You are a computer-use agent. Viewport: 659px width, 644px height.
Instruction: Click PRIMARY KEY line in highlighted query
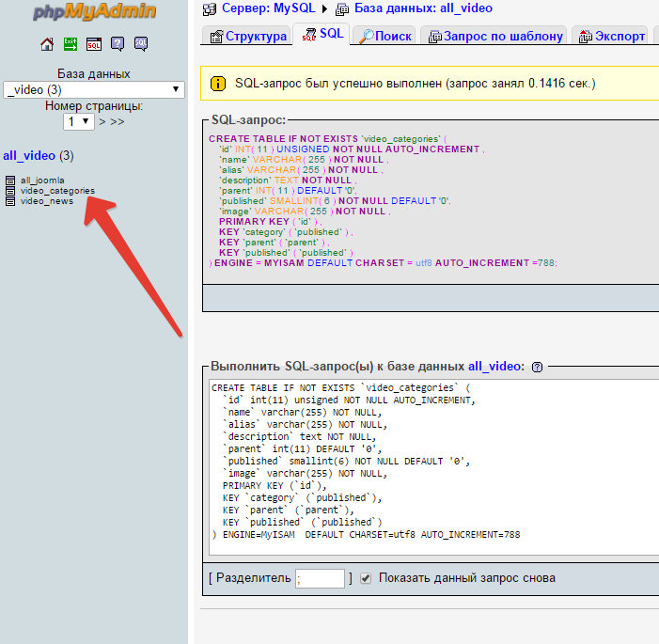pos(270,222)
